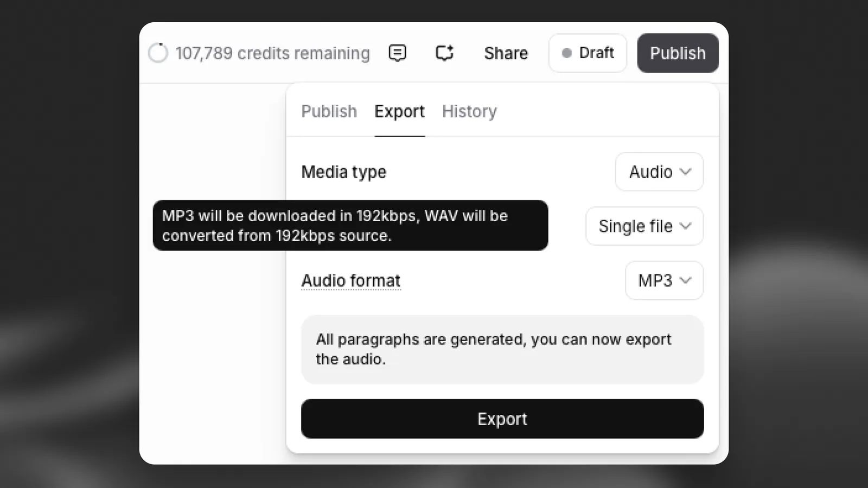Open the Single file dropdown
The width and height of the screenshot is (868, 488).
pyautogui.click(x=644, y=226)
